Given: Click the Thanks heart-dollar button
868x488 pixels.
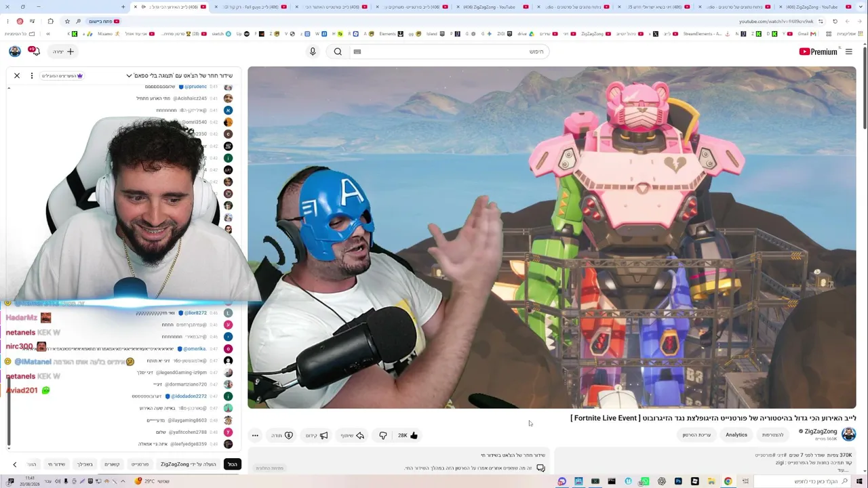Looking at the screenshot, I should (x=282, y=435).
